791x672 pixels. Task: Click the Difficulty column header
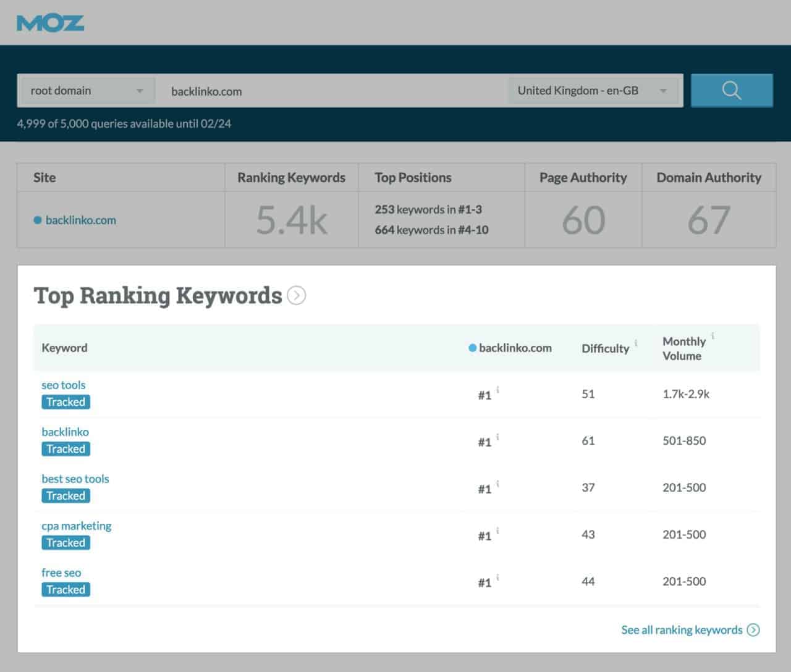(x=605, y=348)
